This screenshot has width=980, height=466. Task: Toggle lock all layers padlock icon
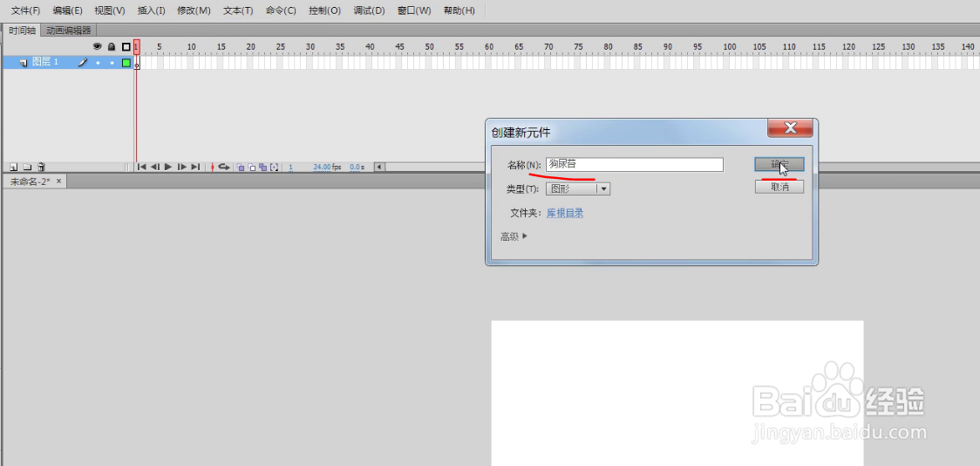(112, 47)
